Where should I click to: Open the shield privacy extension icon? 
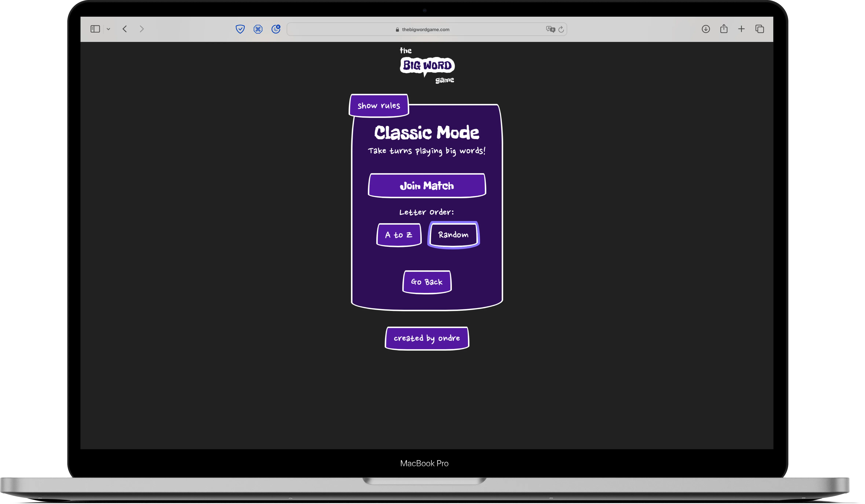[240, 29]
